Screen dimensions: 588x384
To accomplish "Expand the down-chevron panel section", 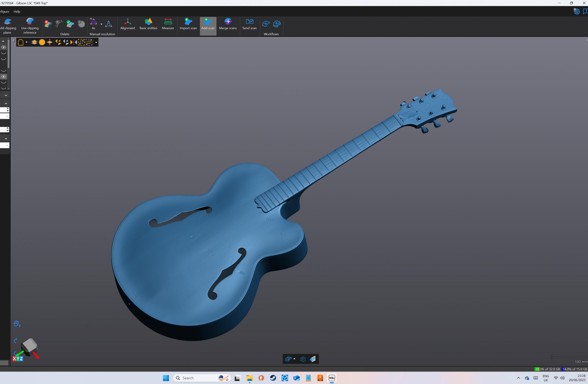I will pos(6,95).
